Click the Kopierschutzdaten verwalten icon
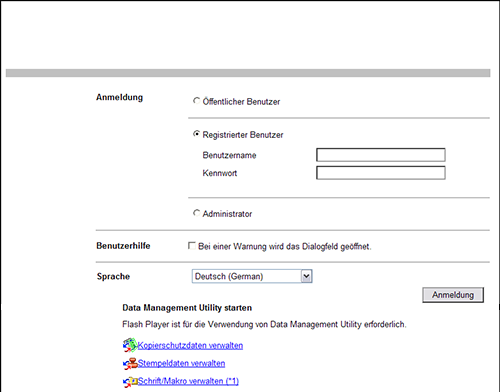Screen dimensions: 500x392 (x=130, y=345)
